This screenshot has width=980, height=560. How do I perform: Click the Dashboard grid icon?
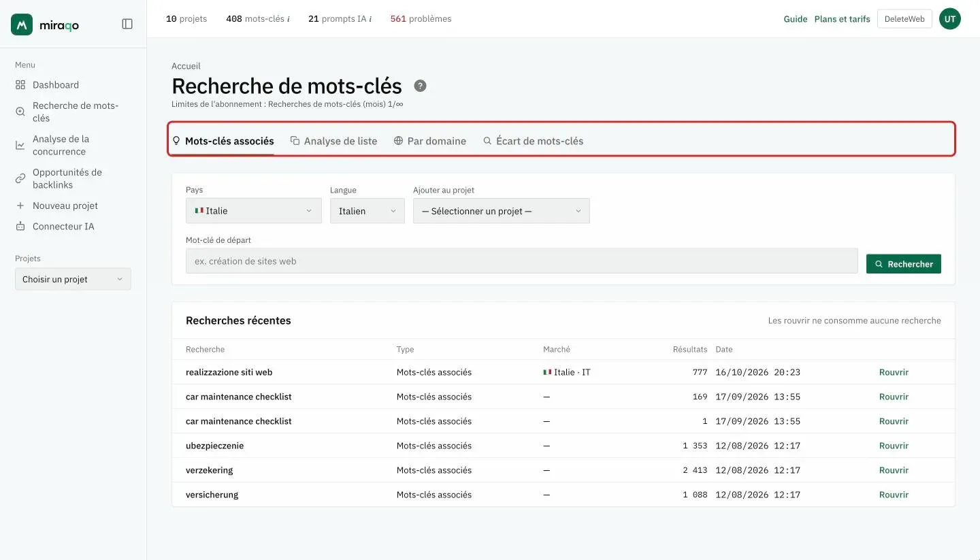click(20, 85)
